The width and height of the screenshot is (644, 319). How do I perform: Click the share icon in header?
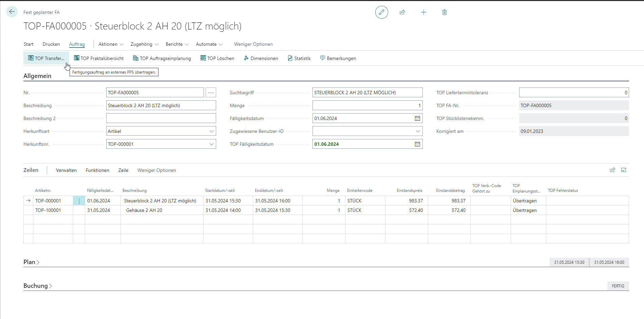402,12
